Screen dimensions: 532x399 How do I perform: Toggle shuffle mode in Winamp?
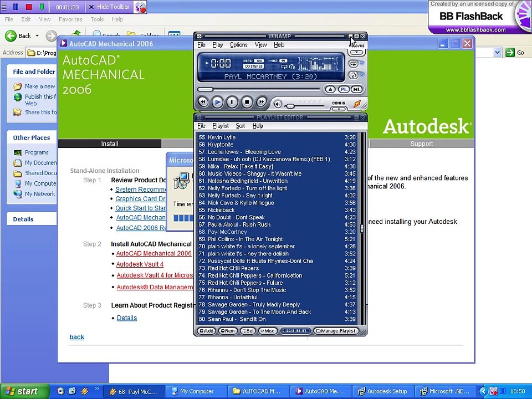(x=353, y=75)
